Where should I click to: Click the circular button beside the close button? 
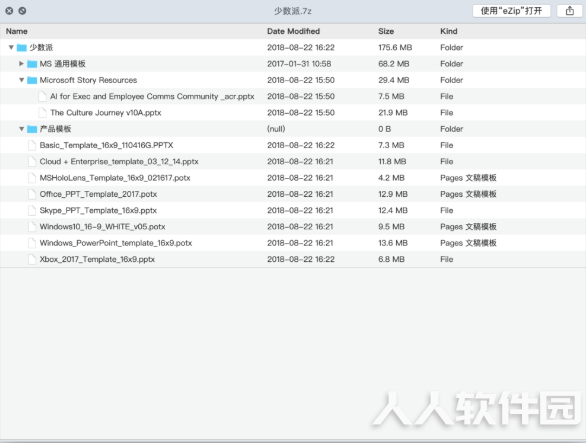click(x=22, y=11)
